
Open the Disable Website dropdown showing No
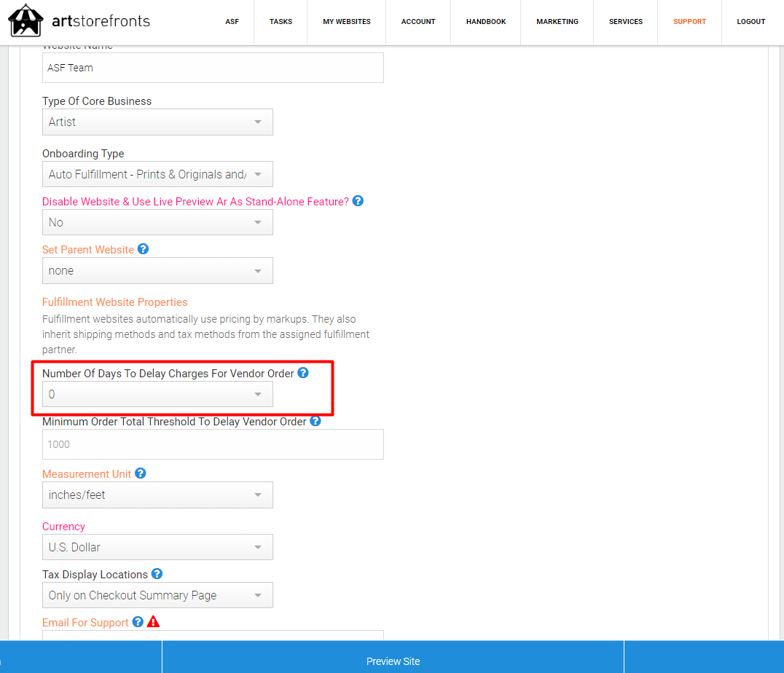point(157,222)
